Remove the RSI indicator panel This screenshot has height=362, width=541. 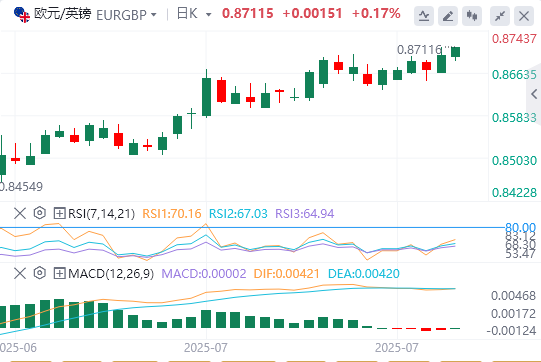tap(20, 213)
